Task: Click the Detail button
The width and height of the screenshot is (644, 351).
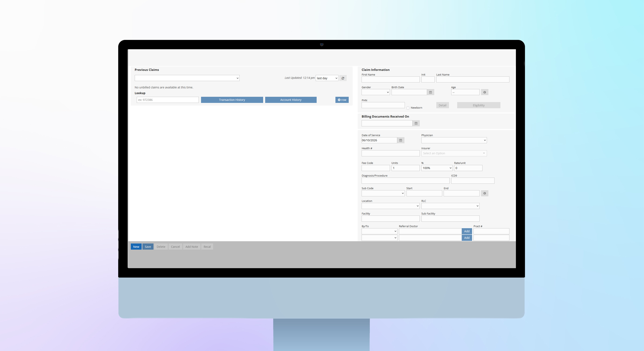Action: point(442,105)
